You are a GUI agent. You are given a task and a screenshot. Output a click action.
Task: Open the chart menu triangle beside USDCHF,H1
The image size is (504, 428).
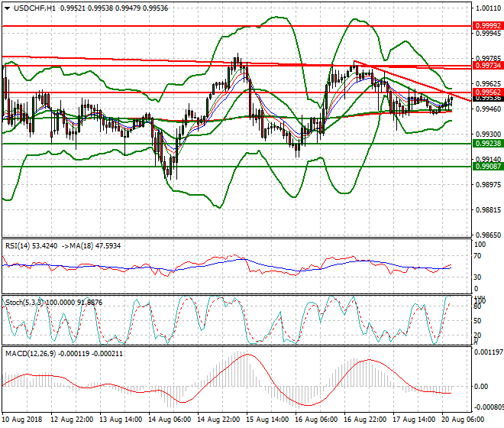point(7,8)
